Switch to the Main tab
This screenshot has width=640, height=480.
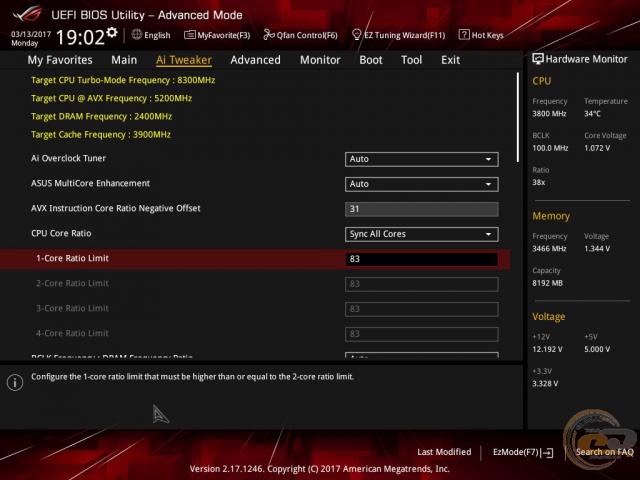click(x=124, y=60)
